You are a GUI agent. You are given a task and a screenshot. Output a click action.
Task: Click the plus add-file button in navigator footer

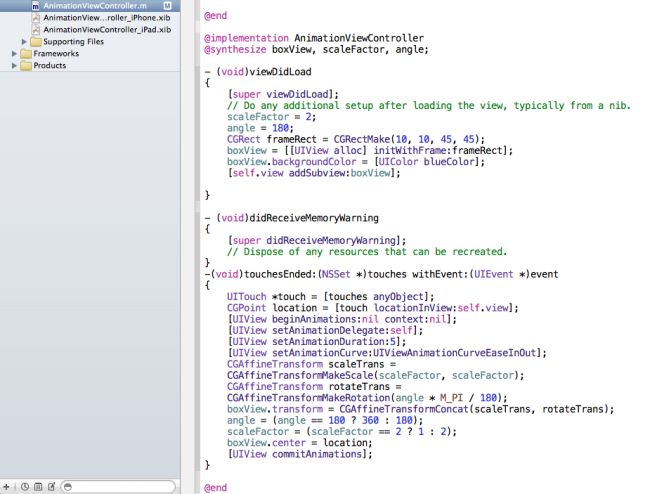(x=6, y=487)
